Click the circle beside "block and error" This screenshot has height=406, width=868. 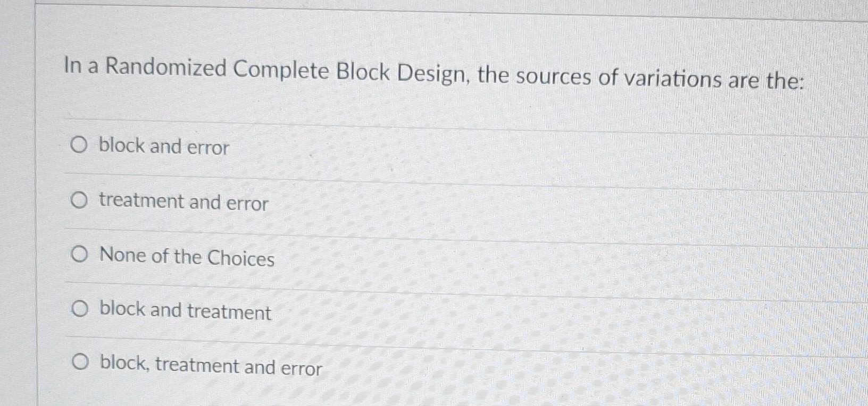tap(79, 146)
